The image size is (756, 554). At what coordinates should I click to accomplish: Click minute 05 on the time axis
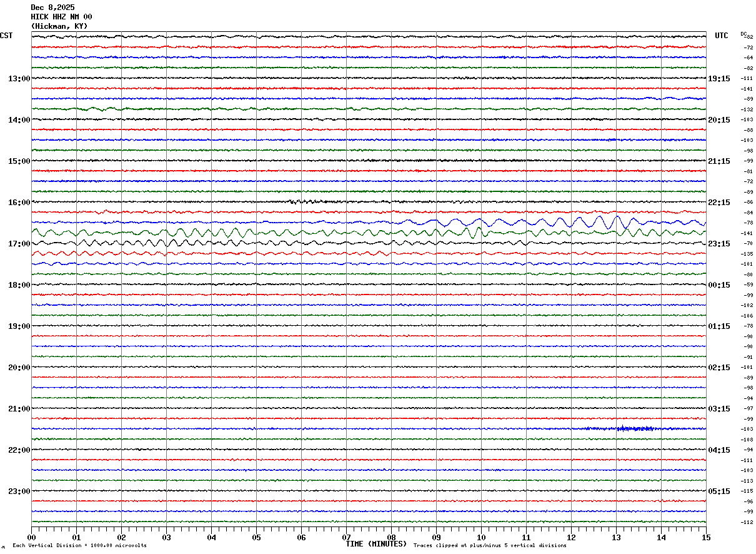[x=256, y=537]
